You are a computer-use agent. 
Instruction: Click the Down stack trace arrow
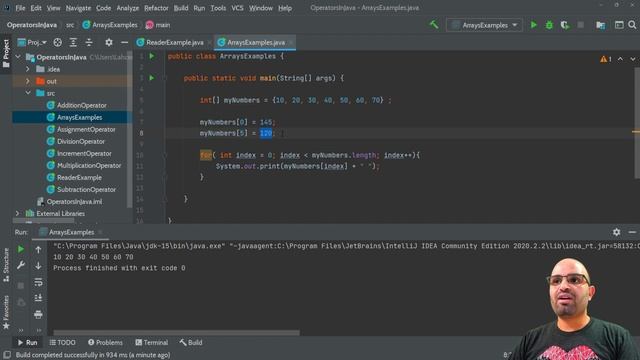(38, 266)
